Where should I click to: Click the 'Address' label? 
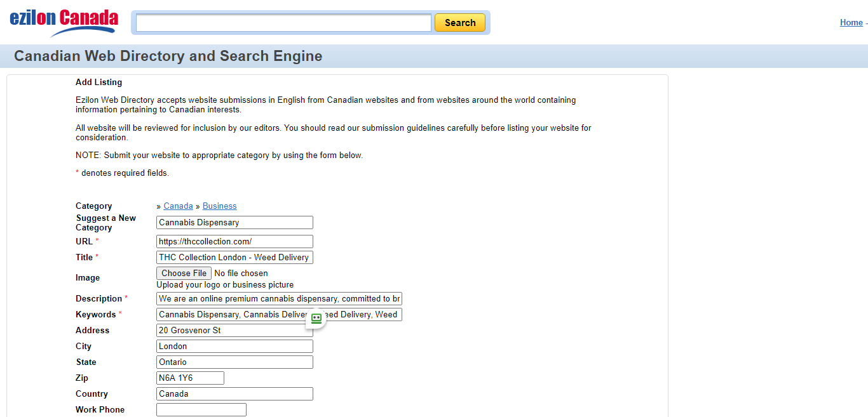93,331
